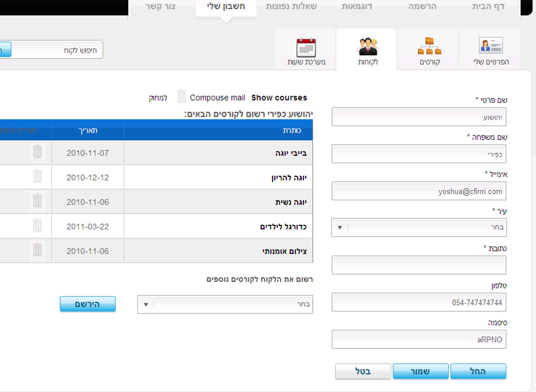Click the Show courses link

279,97
